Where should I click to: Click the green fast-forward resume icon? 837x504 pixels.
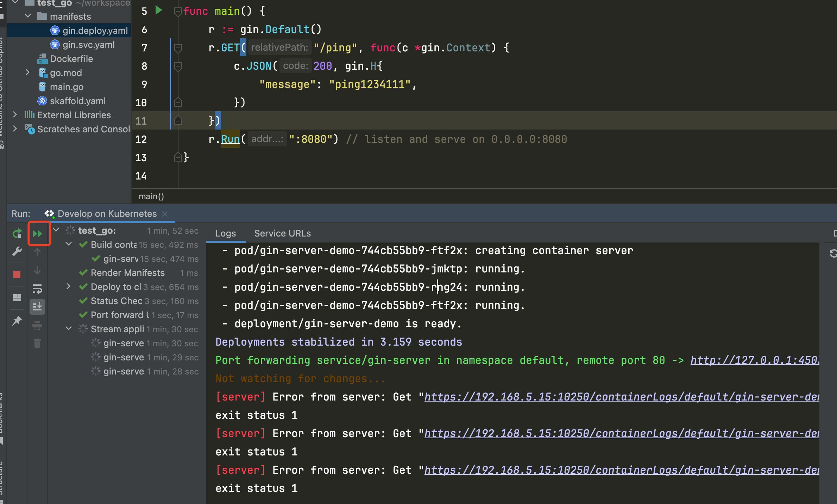pos(38,234)
